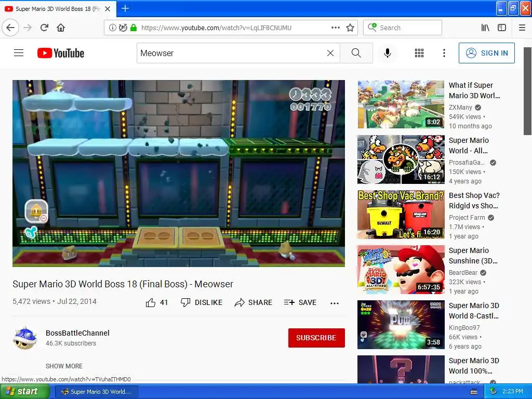Click the SHARE arrow button
Screen dimensions: 532x399
(253, 302)
